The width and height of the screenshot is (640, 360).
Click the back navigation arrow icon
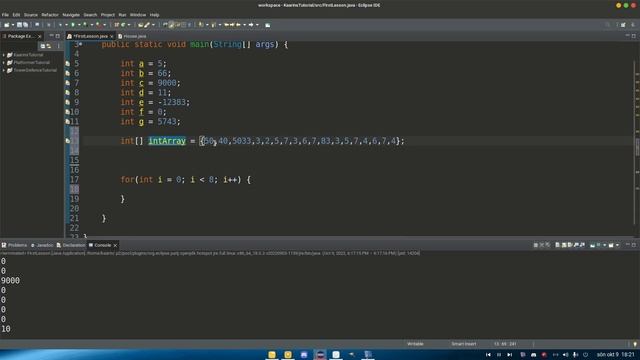(238, 25)
